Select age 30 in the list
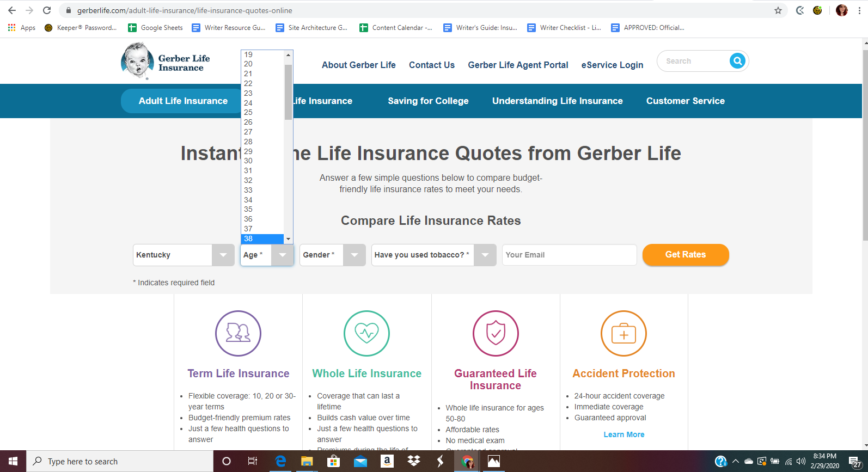Viewport: 868px width, 472px height. coord(262,161)
